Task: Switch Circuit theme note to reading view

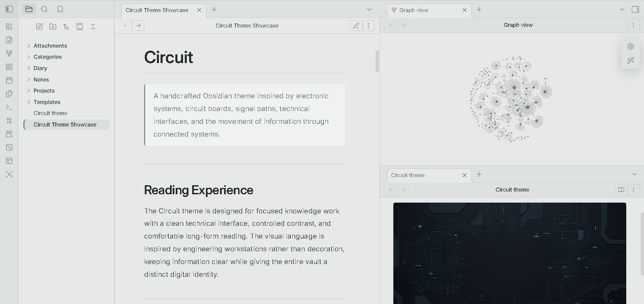Action: click(621, 190)
